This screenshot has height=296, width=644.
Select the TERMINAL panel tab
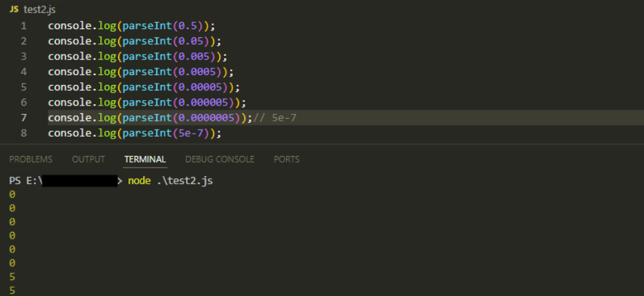[145, 159]
